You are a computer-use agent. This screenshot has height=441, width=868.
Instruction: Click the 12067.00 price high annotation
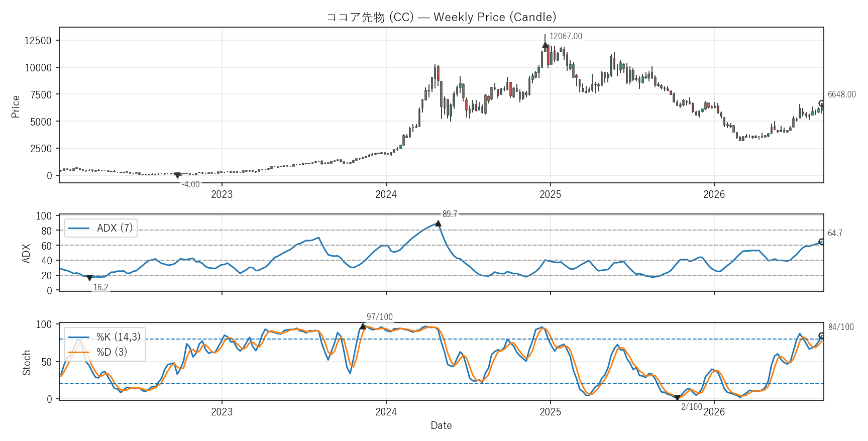coord(566,36)
